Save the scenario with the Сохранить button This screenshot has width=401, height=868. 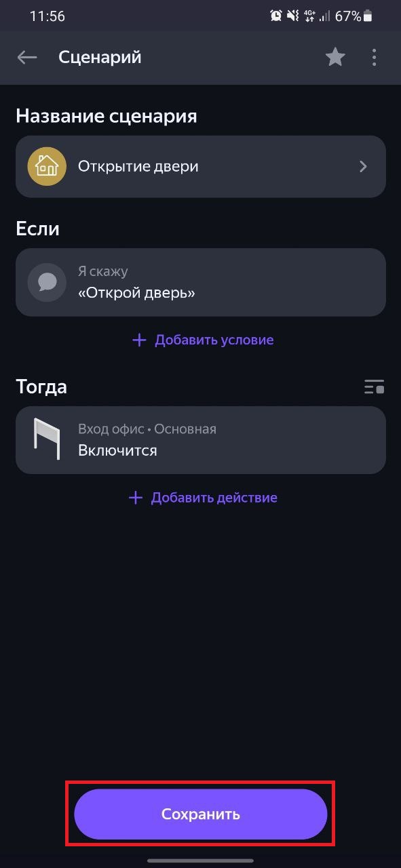pos(201,814)
